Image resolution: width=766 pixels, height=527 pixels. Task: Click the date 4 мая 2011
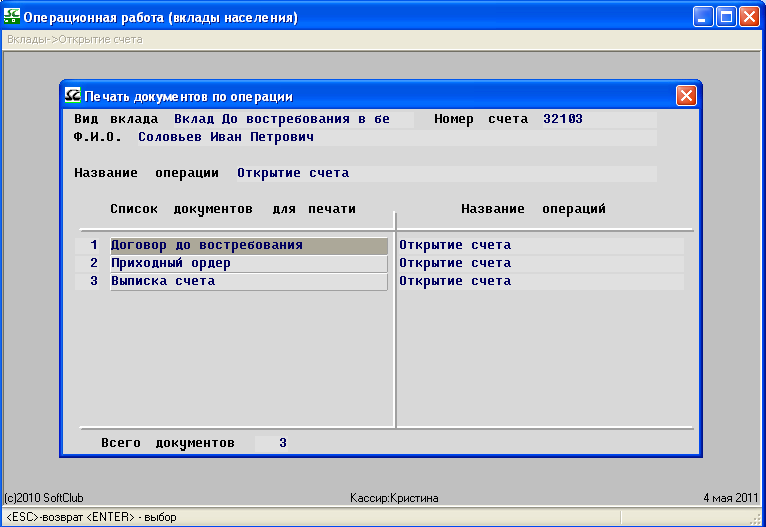click(x=731, y=498)
